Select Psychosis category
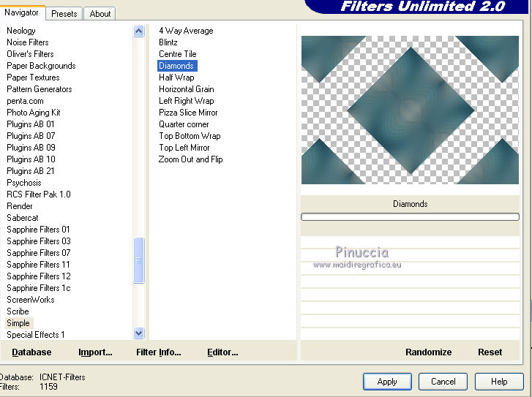Viewport: 532px width, 397px height. point(24,183)
